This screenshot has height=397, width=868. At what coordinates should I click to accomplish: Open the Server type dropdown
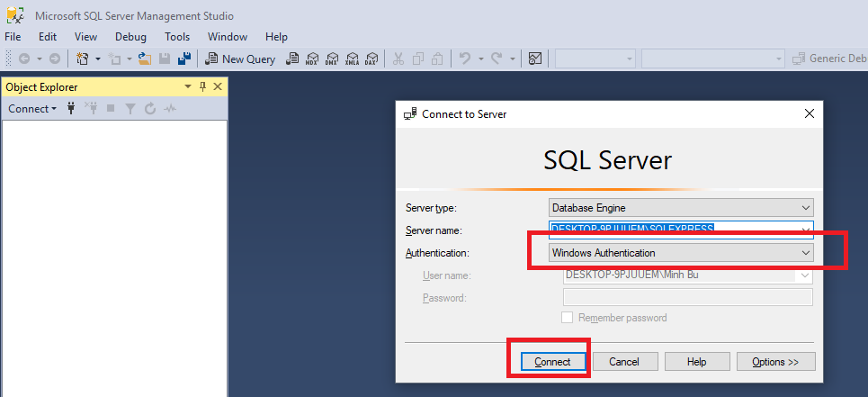pyautogui.click(x=681, y=208)
